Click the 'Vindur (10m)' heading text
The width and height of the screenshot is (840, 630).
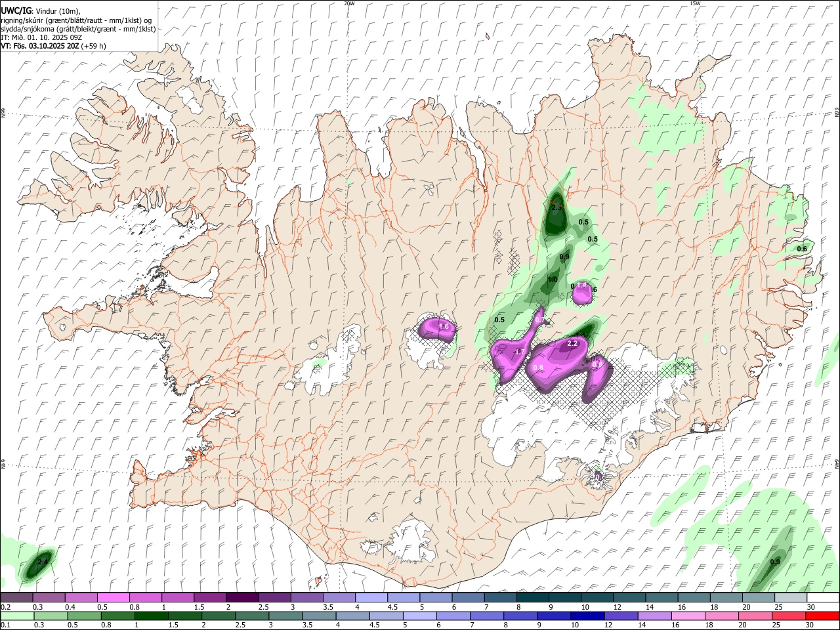57,10
